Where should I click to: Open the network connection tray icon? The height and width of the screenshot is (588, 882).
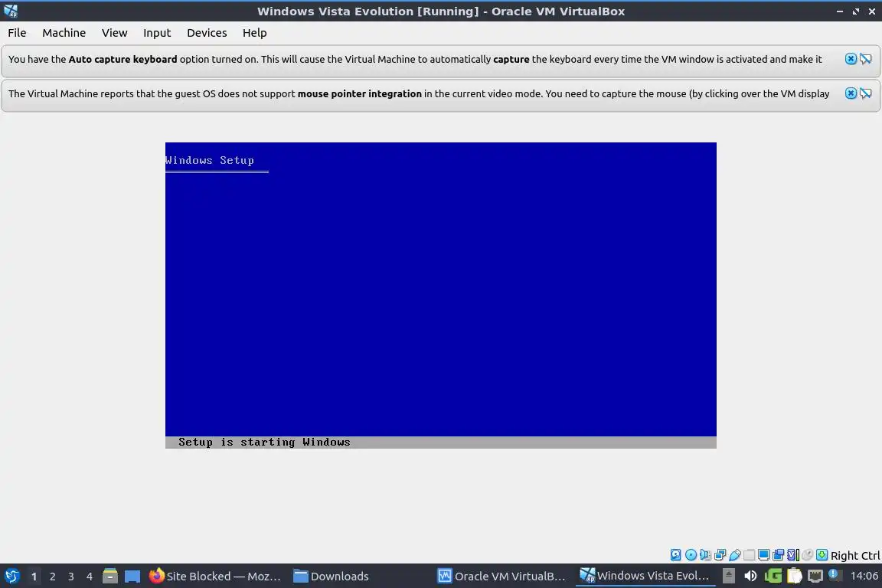[815, 576]
